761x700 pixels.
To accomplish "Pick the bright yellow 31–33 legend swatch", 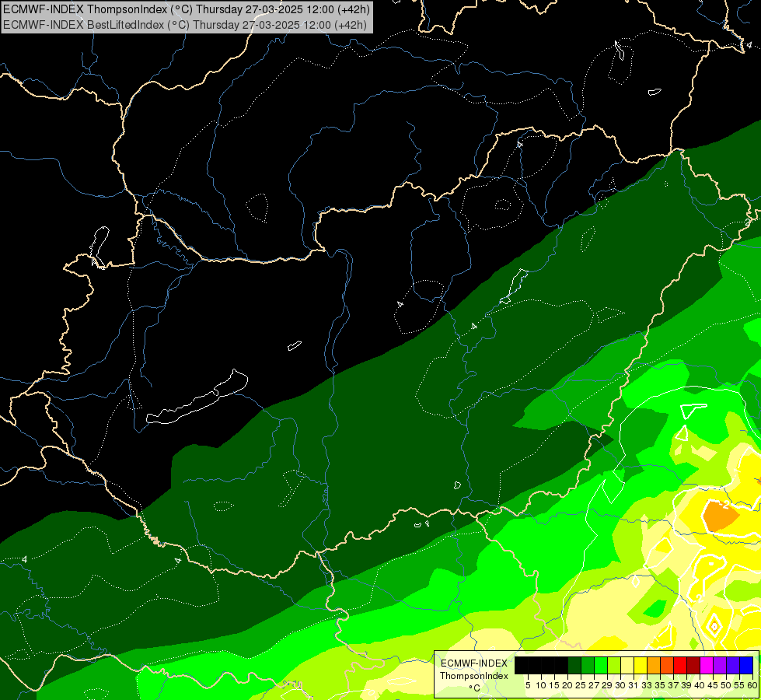I will click(641, 665).
